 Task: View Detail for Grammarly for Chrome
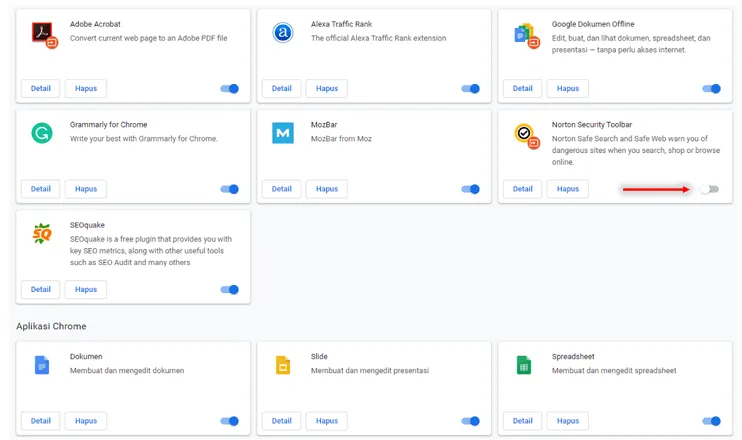41,189
